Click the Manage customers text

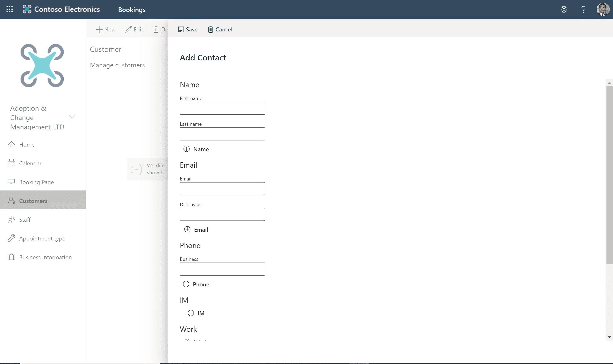(117, 65)
